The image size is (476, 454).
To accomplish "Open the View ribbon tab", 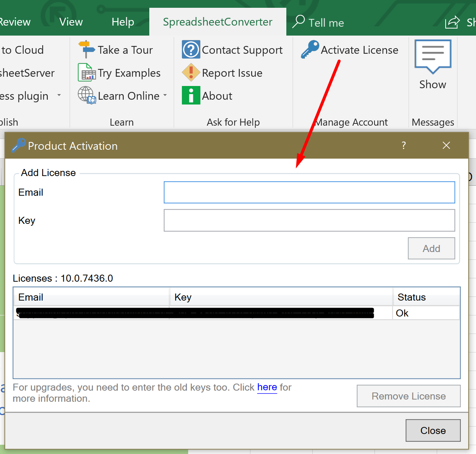I will [x=71, y=22].
